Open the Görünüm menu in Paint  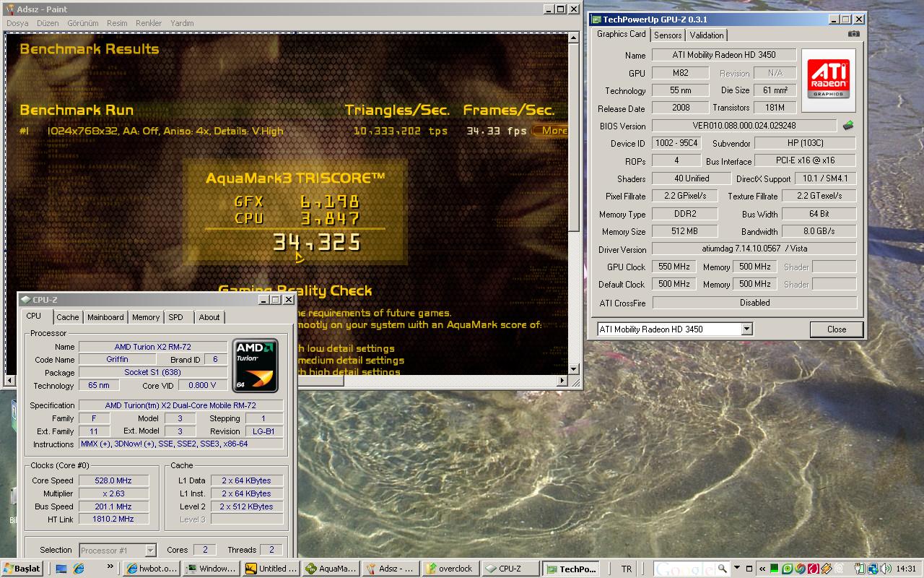(x=82, y=23)
